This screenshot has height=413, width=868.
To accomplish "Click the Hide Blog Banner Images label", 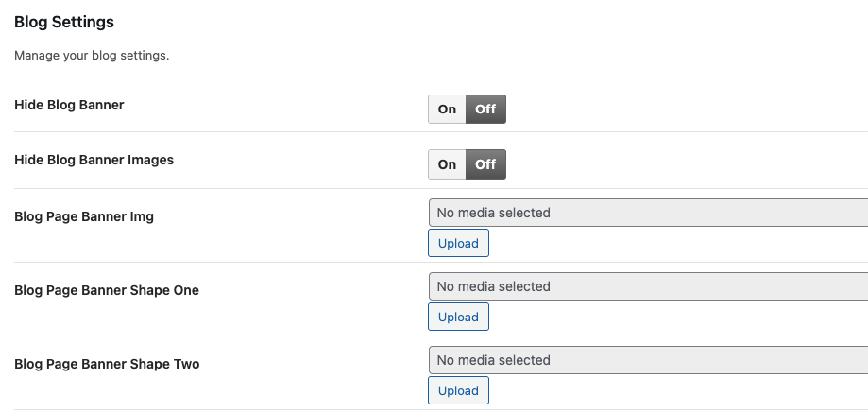I will tap(94, 160).
